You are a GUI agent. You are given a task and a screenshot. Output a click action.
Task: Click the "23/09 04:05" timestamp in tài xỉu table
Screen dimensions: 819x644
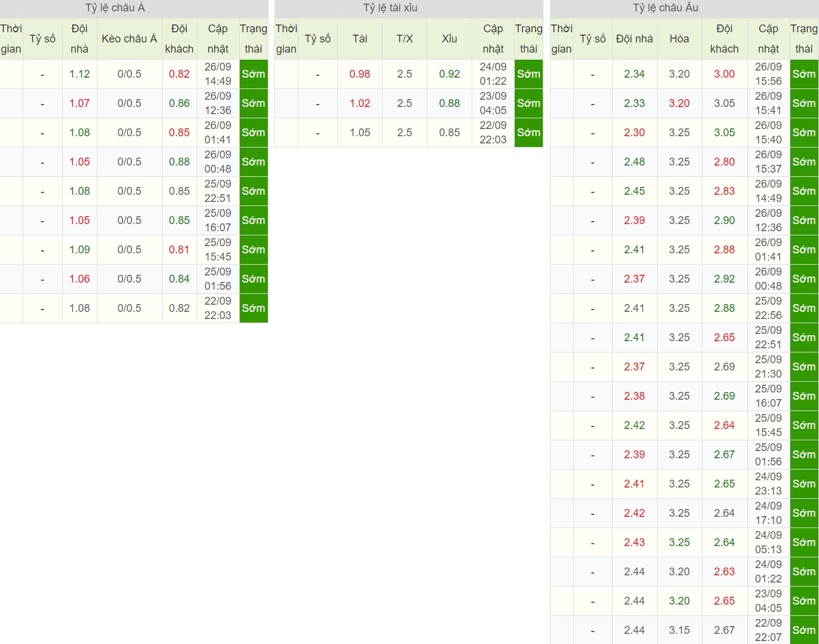pyautogui.click(x=493, y=103)
